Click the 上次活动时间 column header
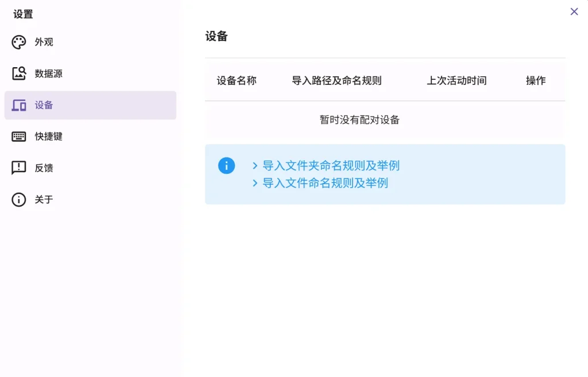Image resolution: width=588 pixels, height=377 pixels. click(457, 81)
